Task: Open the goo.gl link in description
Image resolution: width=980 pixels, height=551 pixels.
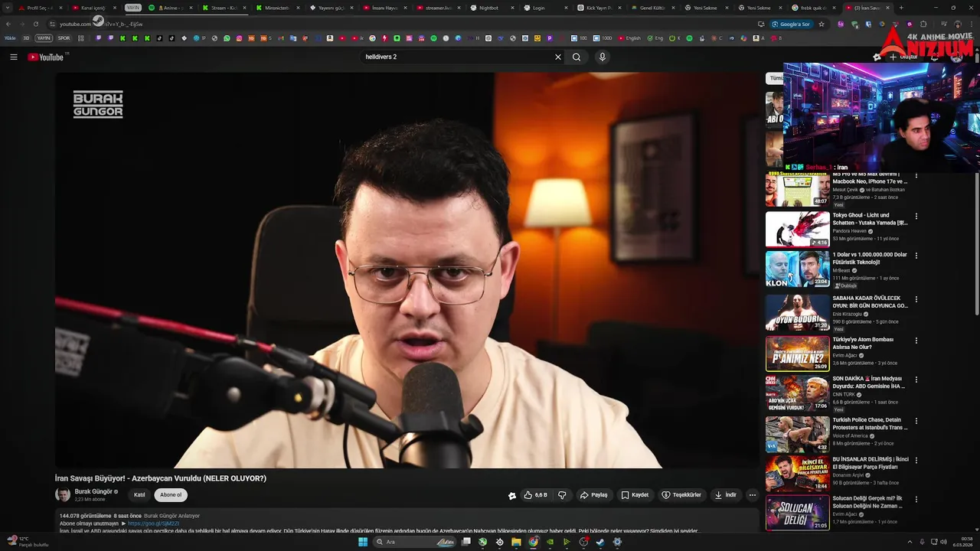Action: tap(153, 523)
